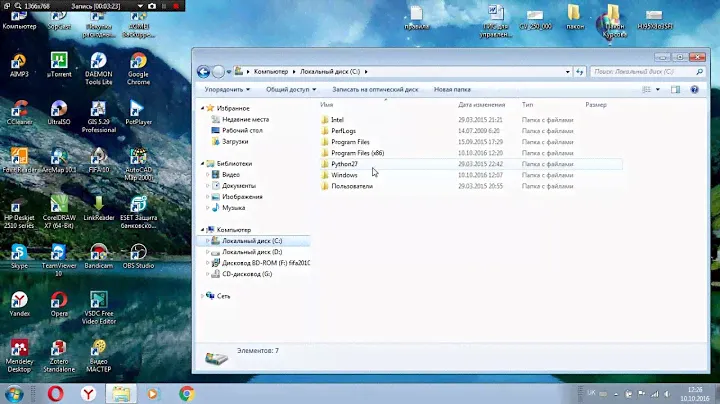Click the Новая папка button
This screenshot has width=720, height=404.
coord(452,89)
